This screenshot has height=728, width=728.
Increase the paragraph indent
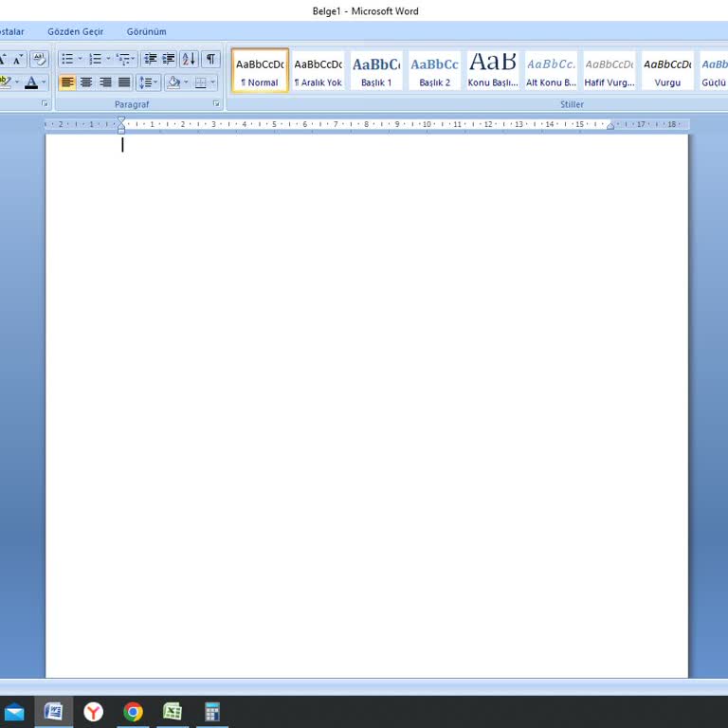coord(169,59)
